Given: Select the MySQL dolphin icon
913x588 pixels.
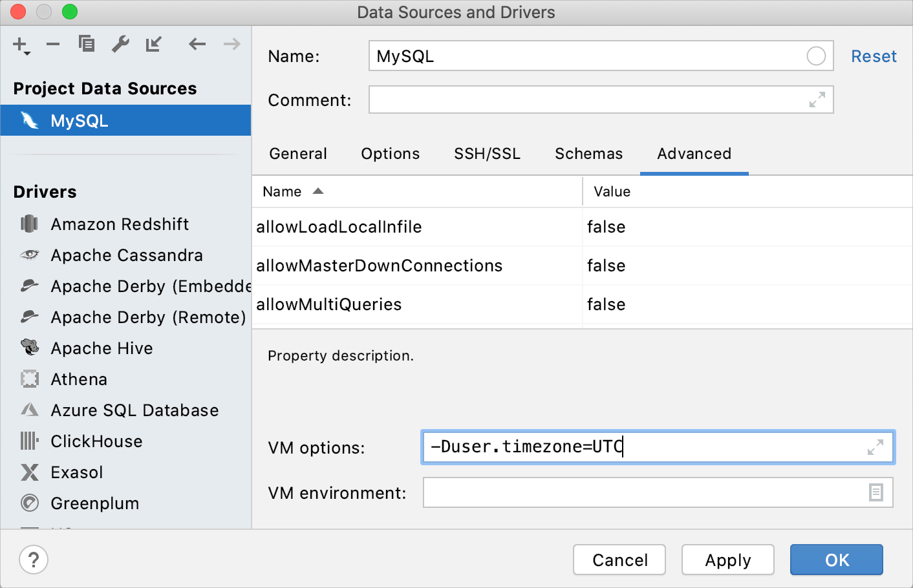Looking at the screenshot, I should 30,120.
